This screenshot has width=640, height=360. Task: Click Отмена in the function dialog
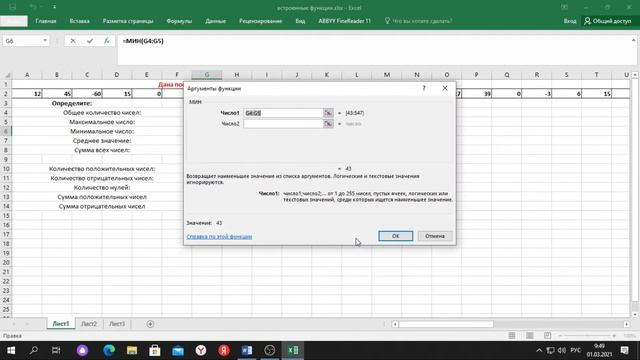tap(435, 236)
